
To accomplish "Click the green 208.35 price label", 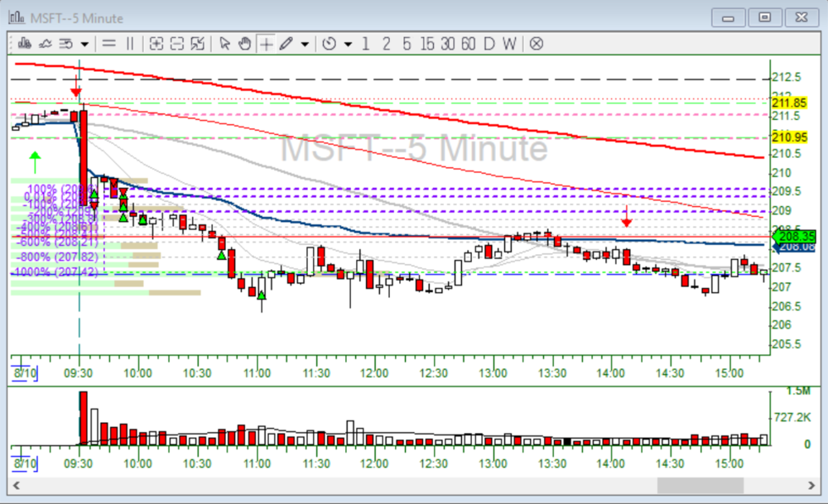I will click(793, 237).
